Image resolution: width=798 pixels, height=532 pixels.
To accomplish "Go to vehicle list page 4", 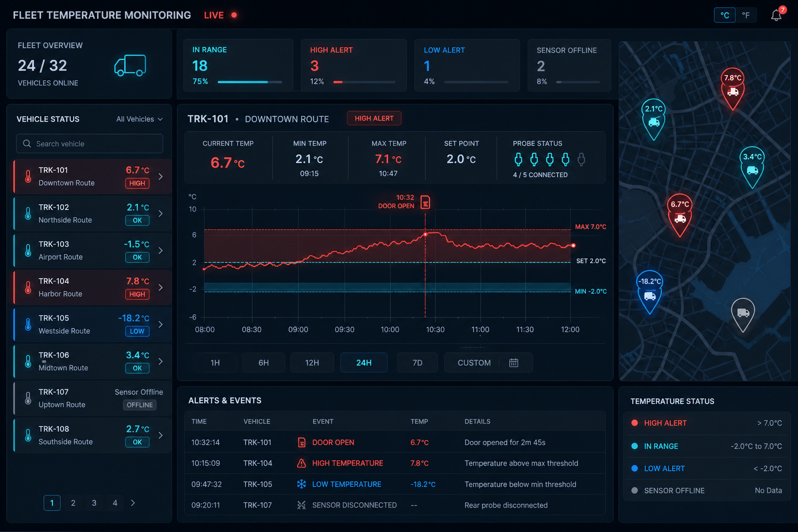I will click(115, 503).
